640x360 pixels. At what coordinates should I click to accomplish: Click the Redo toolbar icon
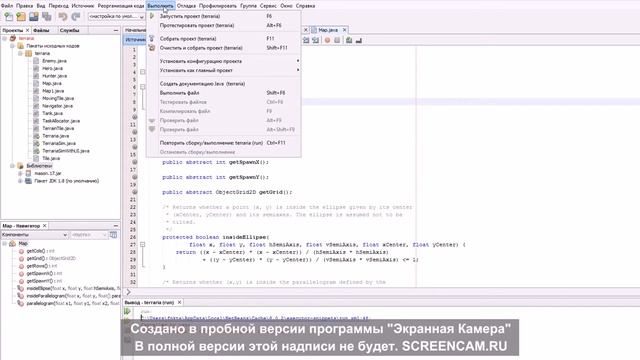76,16
